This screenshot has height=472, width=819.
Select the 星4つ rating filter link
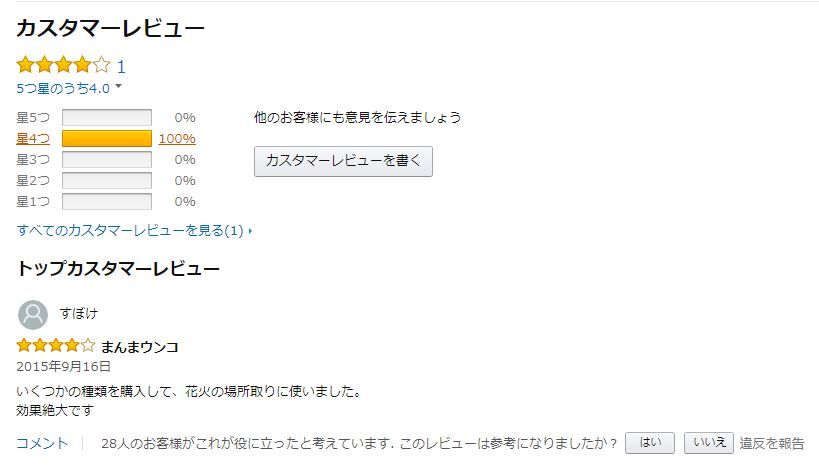[x=33, y=139]
